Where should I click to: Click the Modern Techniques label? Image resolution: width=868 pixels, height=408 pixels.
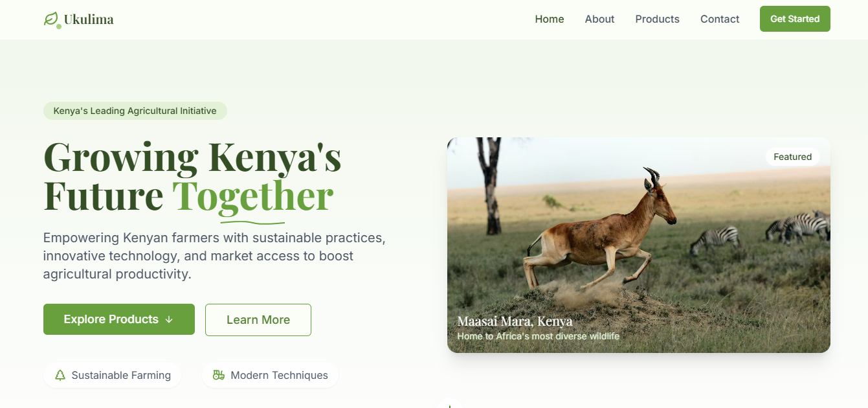click(x=279, y=375)
